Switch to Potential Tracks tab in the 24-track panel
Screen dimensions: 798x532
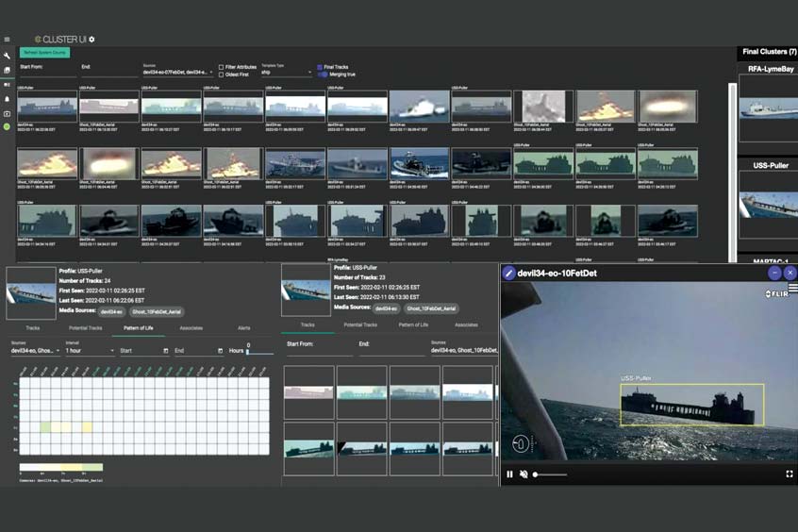[86, 328]
